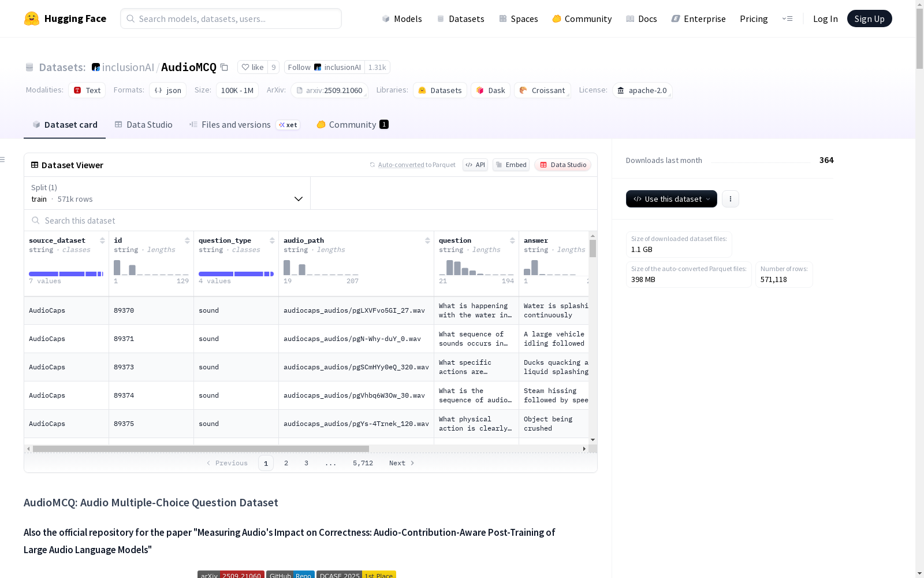
Task: Click the scroll right arrow of table
Action: tap(584, 449)
